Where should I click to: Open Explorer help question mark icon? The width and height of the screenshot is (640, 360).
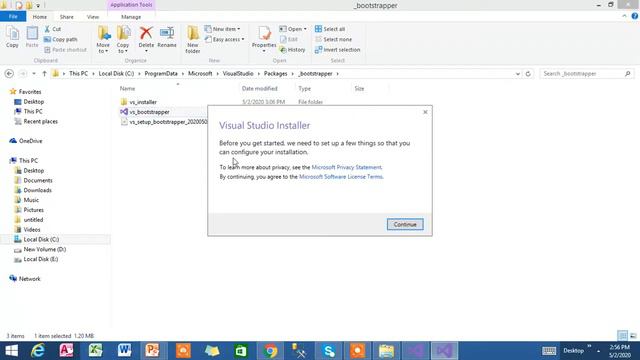click(635, 16)
